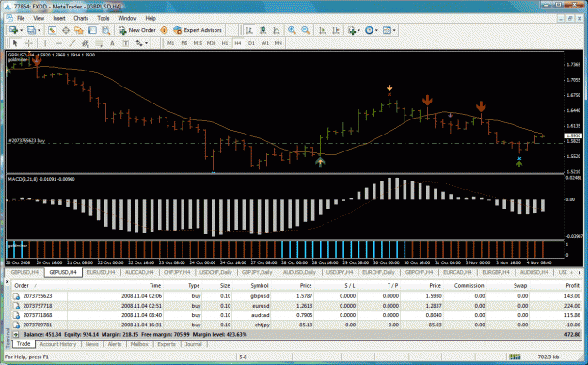Screen dimensions: 588x365
Task: Open the Strategy Tester magnifier icon
Action: 106,30
